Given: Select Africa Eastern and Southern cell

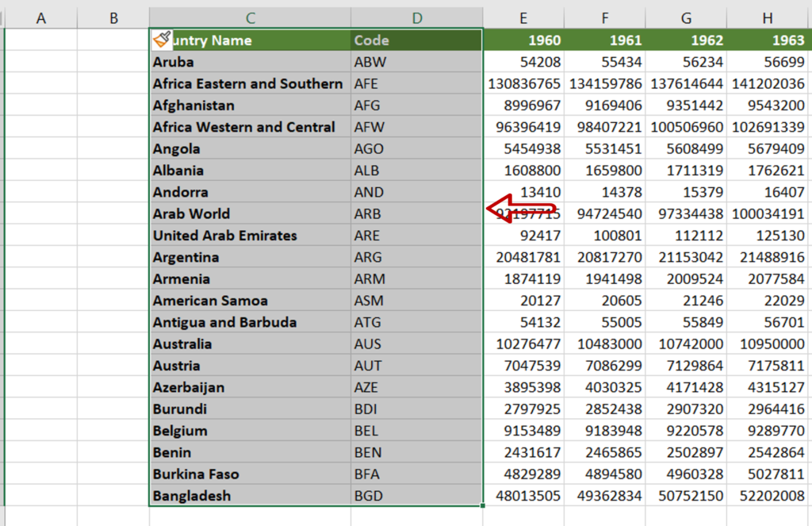Looking at the screenshot, I should click(250, 83).
